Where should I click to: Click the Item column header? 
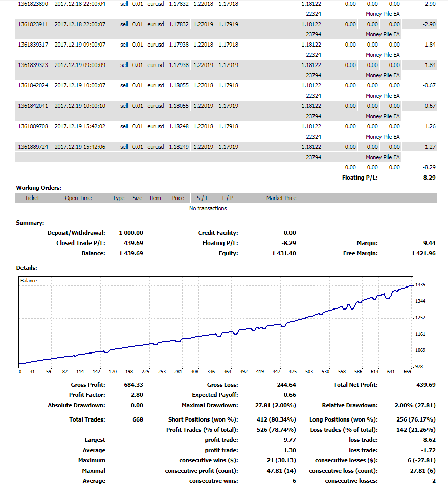155,198
